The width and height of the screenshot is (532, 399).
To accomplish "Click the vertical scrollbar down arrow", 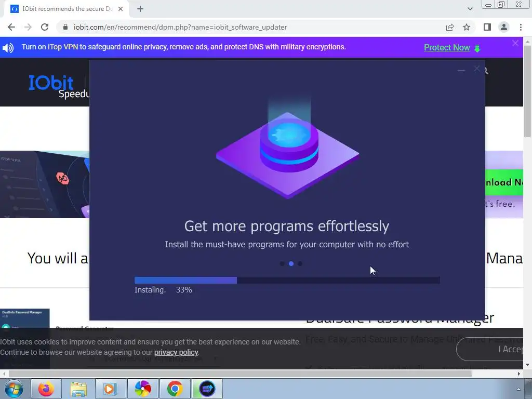I will tap(527, 365).
